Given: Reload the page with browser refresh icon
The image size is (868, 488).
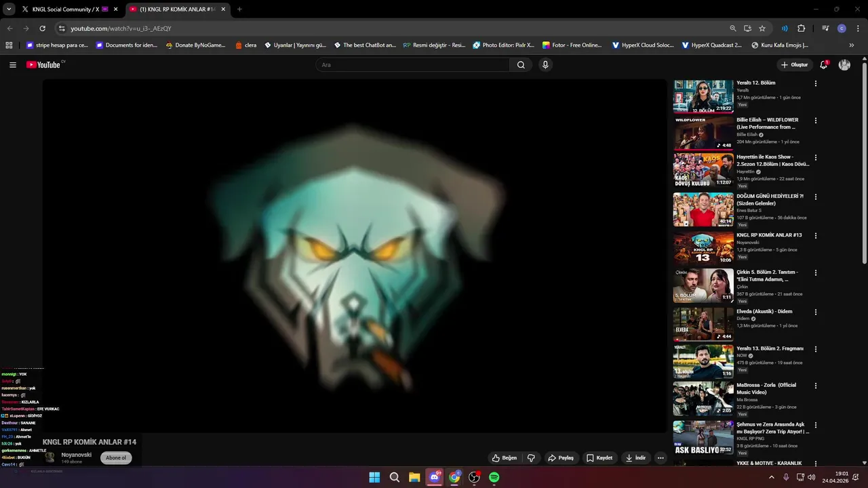Looking at the screenshot, I should [x=42, y=28].
